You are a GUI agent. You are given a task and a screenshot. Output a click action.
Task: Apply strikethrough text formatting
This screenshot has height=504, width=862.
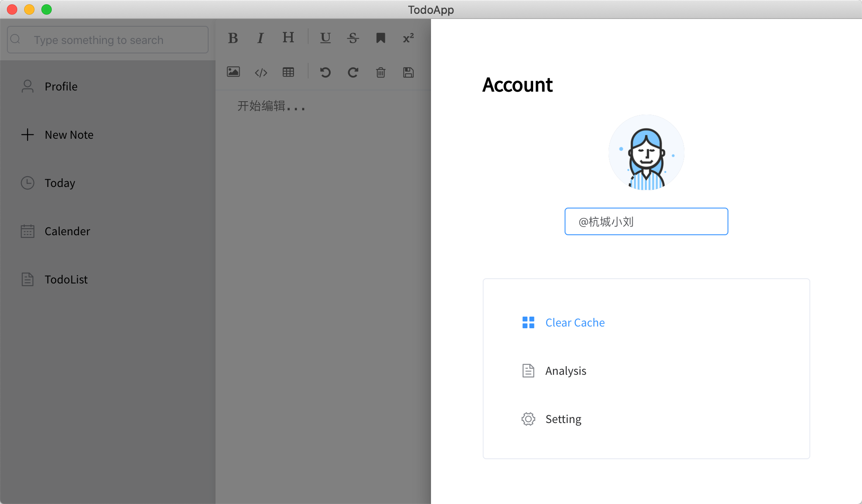point(353,38)
